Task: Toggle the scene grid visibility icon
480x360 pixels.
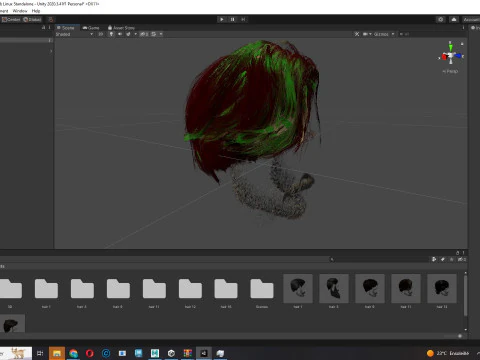Action: coord(154,34)
